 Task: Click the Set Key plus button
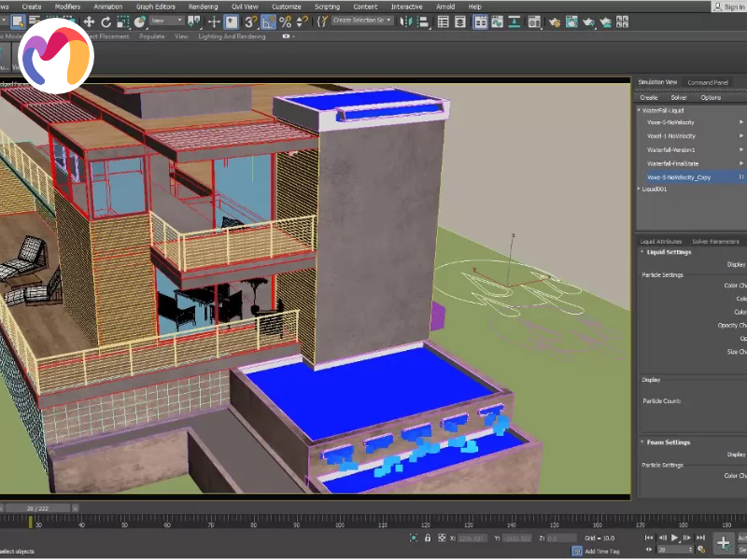click(x=723, y=542)
